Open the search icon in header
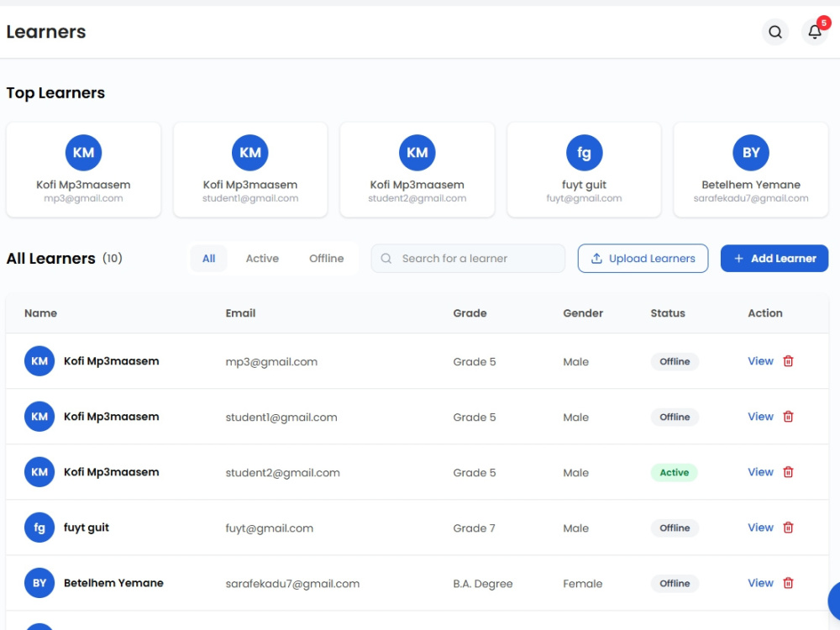The image size is (840, 630). (x=775, y=32)
